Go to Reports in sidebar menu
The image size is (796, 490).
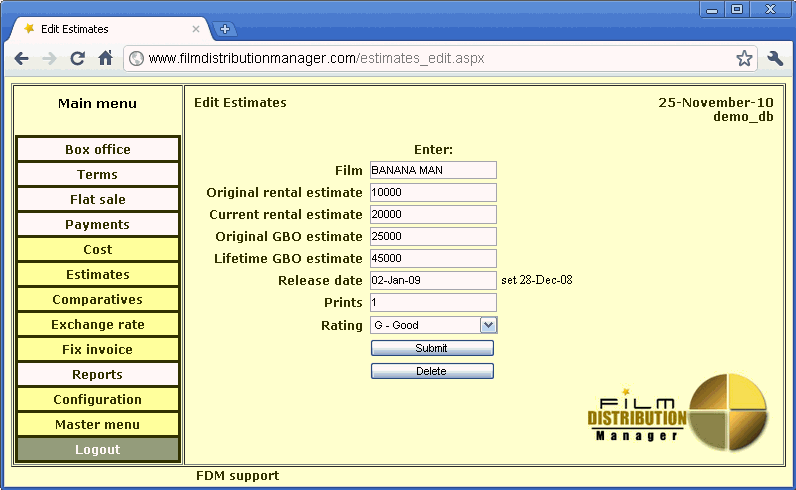98,375
